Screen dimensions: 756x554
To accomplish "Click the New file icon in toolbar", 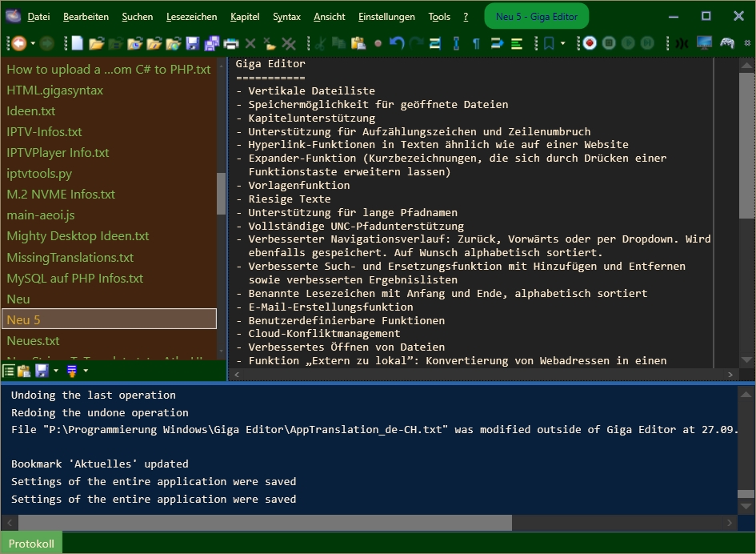I will pyautogui.click(x=78, y=43).
